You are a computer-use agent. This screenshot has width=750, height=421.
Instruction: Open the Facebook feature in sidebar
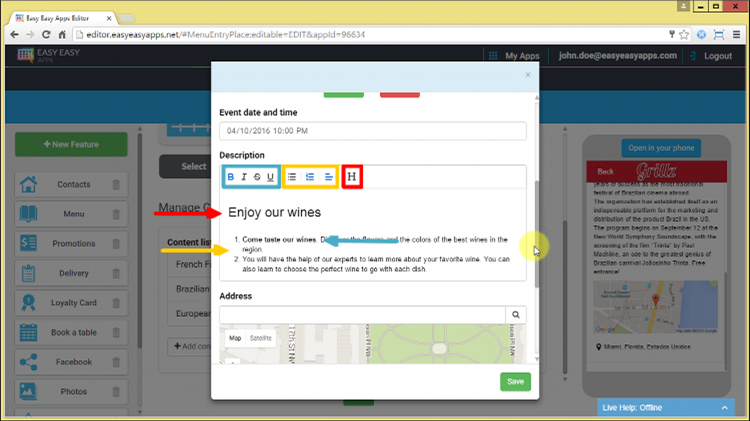(x=71, y=362)
